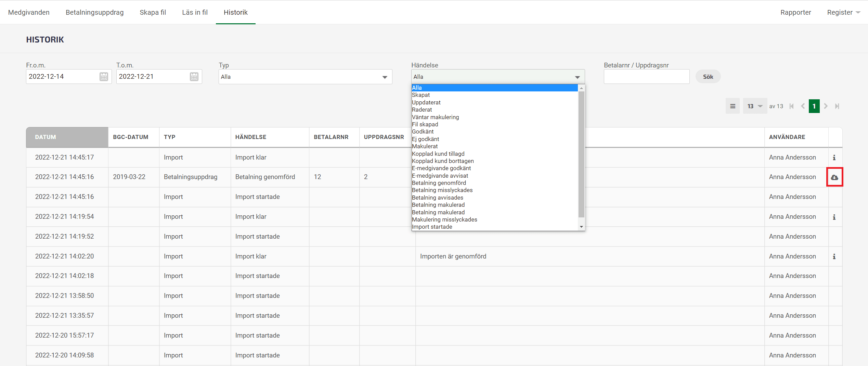
Task: Select 'Uppdaterat' in Händelse list
Action: point(494,102)
